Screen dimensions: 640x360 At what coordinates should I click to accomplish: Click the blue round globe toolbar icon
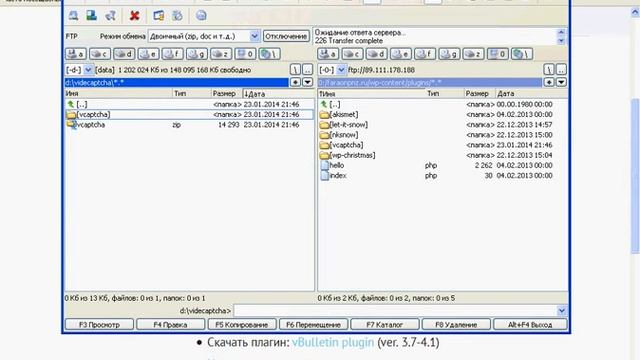[201, 16]
